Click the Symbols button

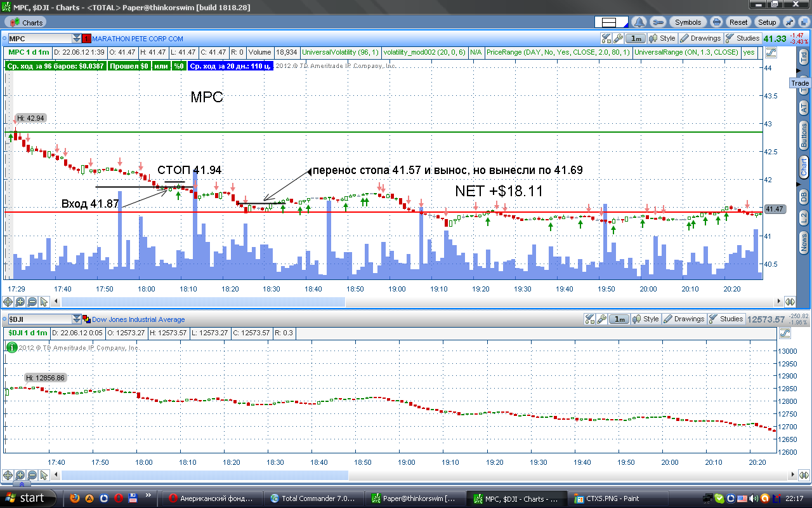[688, 22]
